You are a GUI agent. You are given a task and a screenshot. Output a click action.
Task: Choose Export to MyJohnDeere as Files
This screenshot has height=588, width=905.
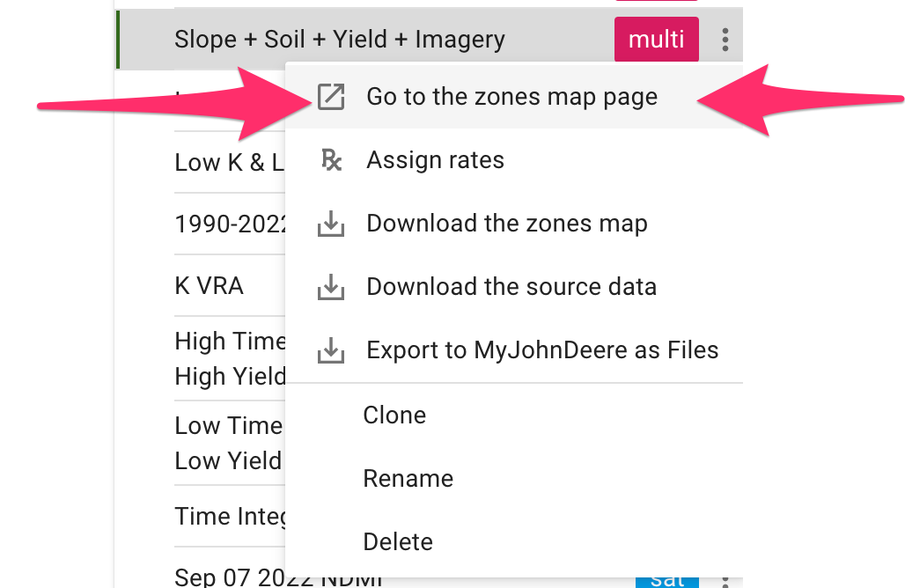pos(542,350)
